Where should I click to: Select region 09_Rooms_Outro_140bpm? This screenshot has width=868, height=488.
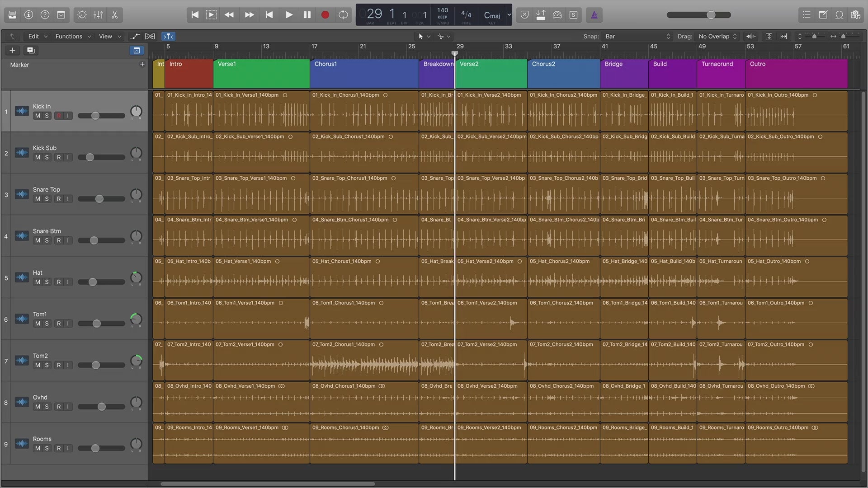click(x=797, y=444)
